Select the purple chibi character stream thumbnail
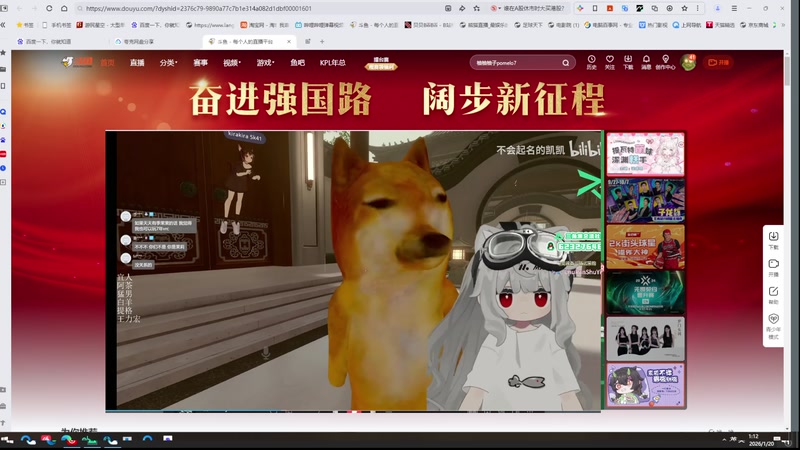Viewport: 800px width, 450px height. point(645,385)
